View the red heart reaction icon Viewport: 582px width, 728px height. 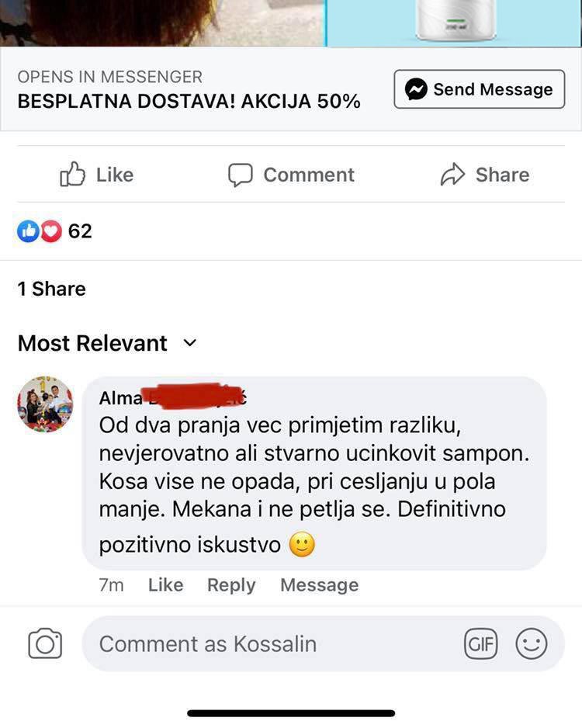[50, 231]
